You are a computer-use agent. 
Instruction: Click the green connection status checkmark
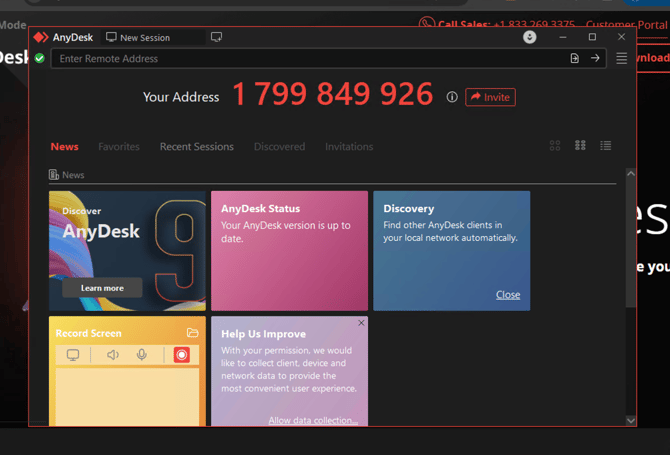[39, 58]
